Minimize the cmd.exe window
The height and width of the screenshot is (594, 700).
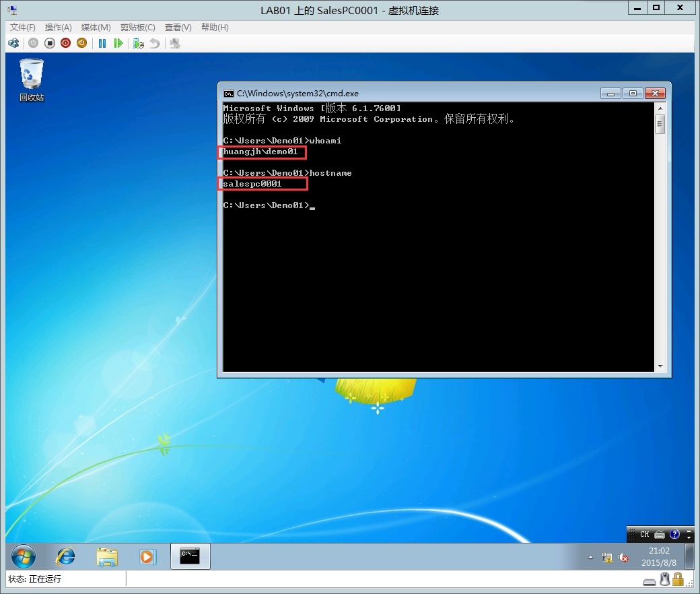click(x=610, y=93)
